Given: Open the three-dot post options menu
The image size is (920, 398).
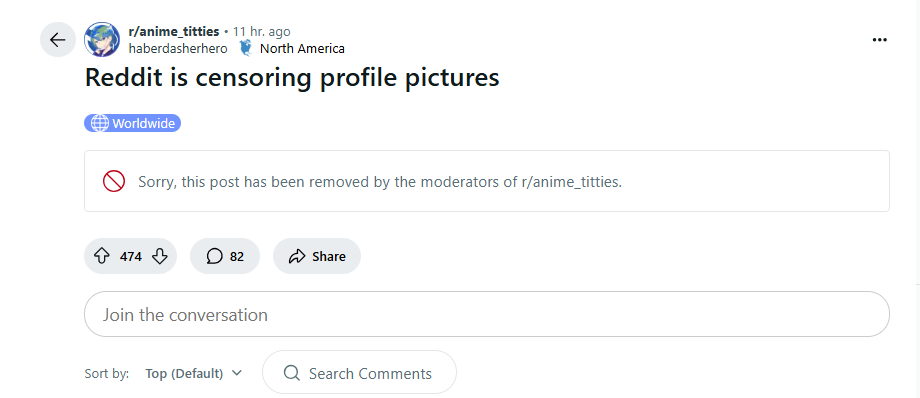Looking at the screenshot, I should click(x=879, y=40).
